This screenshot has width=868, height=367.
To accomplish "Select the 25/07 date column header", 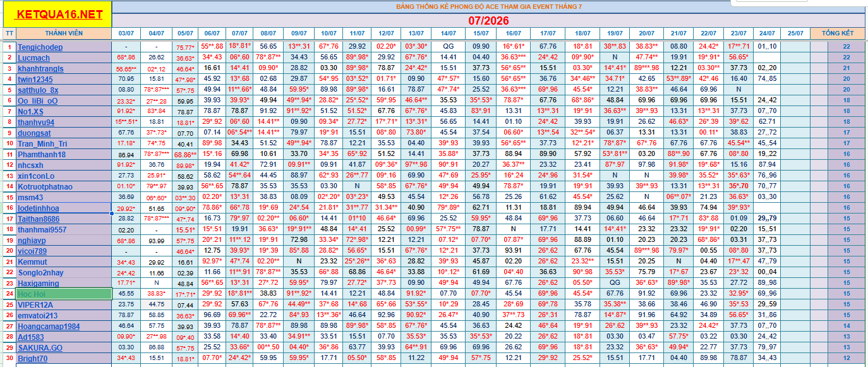I will click(795, 33).
